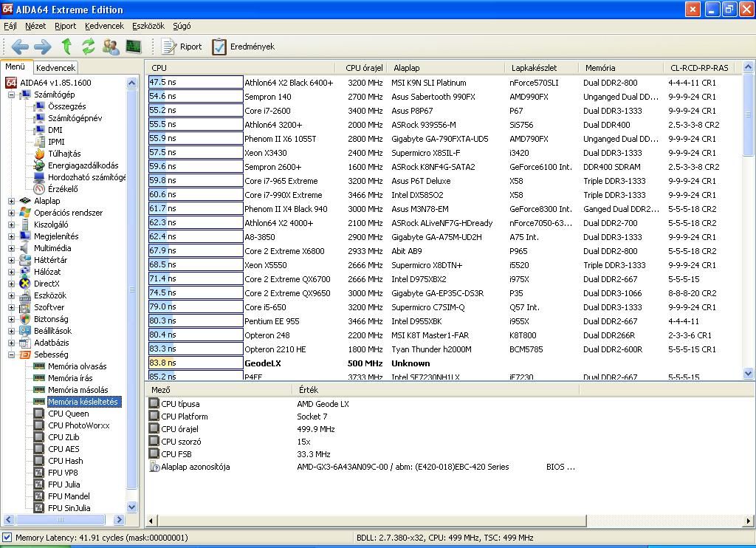Select CPU Hash benchmark
The image size is (756, 548).
[66, 461]
